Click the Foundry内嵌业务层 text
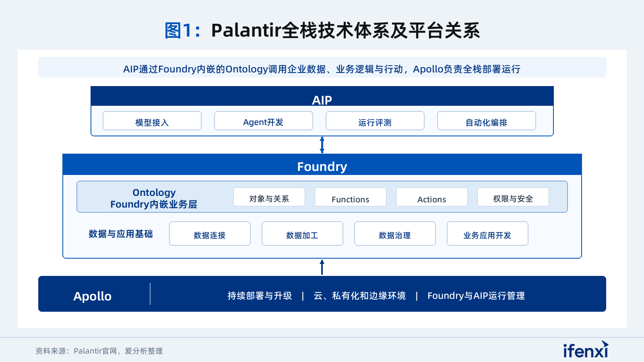Image resolution: width=644 pixels, height=362 pixels. pyautogui.click(x=154, y=204)
